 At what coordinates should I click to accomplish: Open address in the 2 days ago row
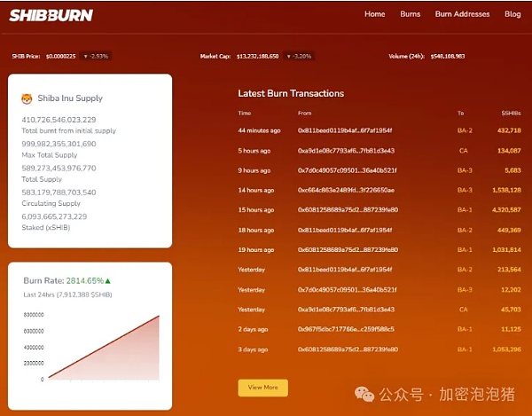click(346, 329)
